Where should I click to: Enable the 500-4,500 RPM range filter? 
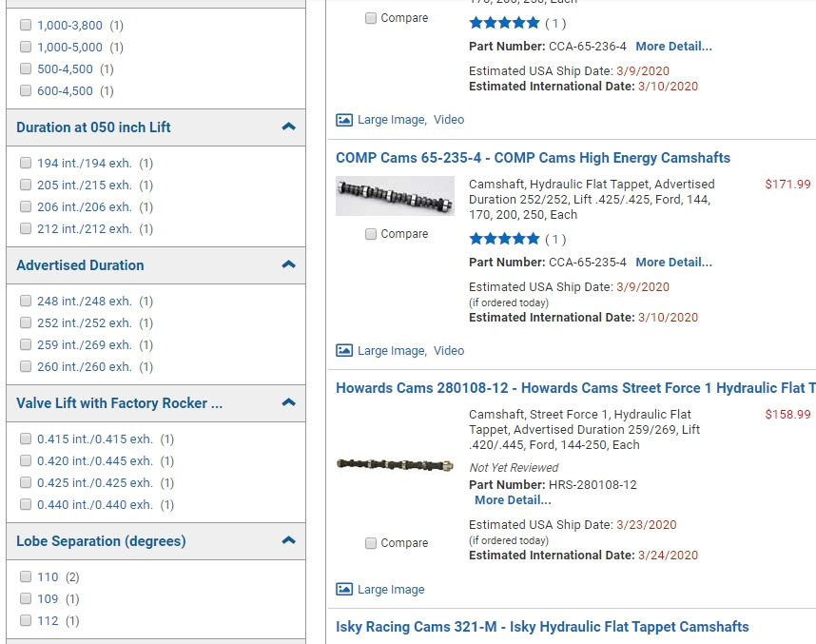26,68
